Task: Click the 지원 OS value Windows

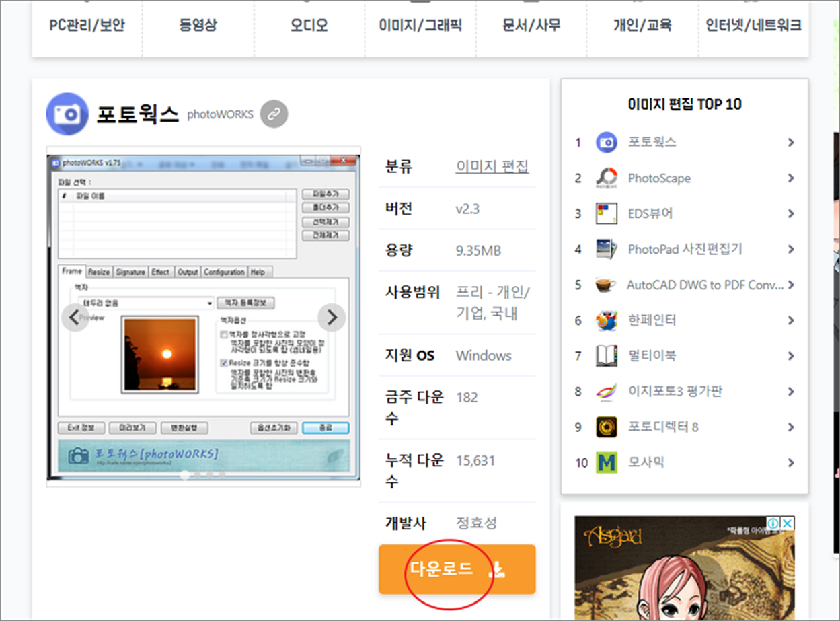Action: tap(484, 355)
